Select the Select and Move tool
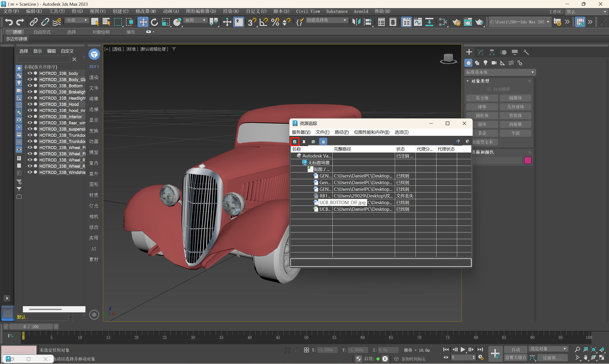Viewport: 609px width, 364px height. 143,22
